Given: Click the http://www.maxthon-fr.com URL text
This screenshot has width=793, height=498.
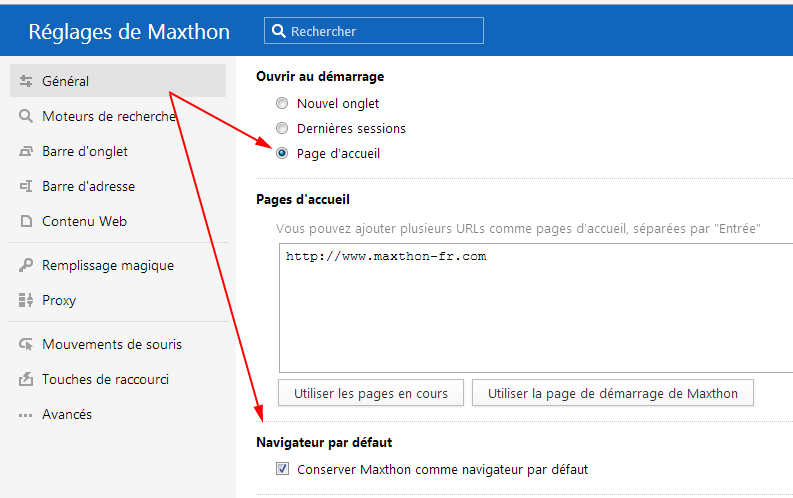Looking at the screenshot, I should (x=386, y=256).
